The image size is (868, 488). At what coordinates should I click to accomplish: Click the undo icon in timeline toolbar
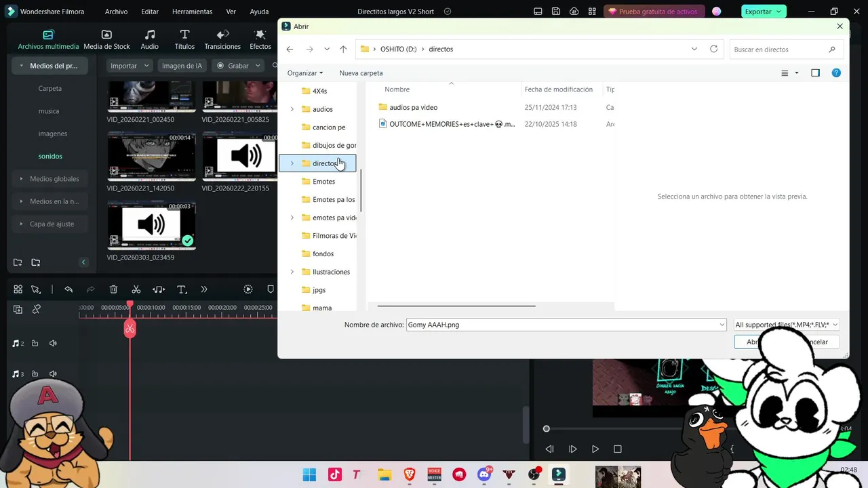(68, 289)
